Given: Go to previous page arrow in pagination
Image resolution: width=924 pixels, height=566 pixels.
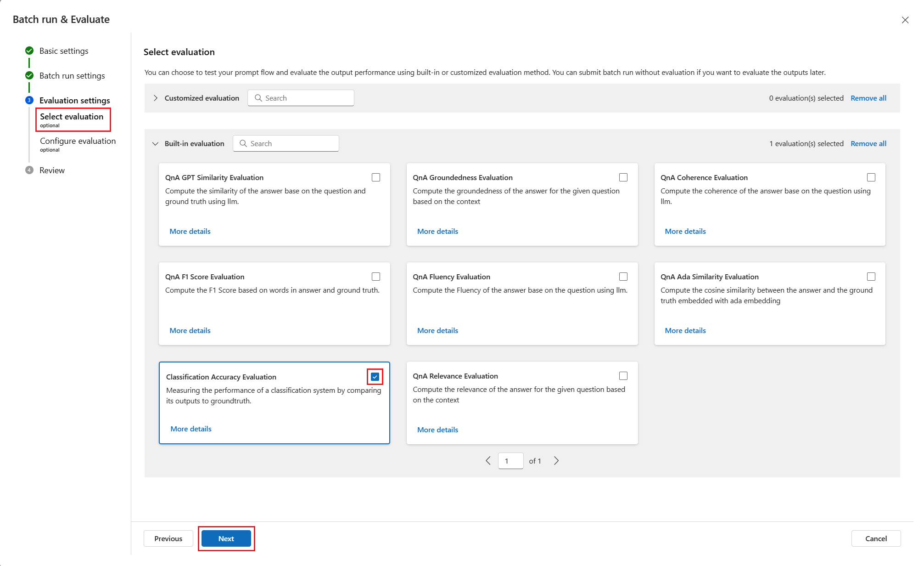Looking at the screenshot, I should pyautogui.click(x=488, y=460).
